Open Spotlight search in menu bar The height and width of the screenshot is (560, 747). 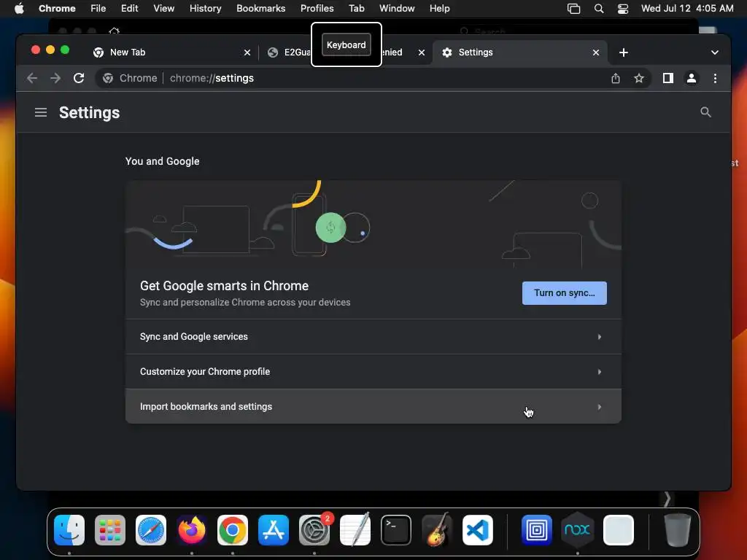599,8
